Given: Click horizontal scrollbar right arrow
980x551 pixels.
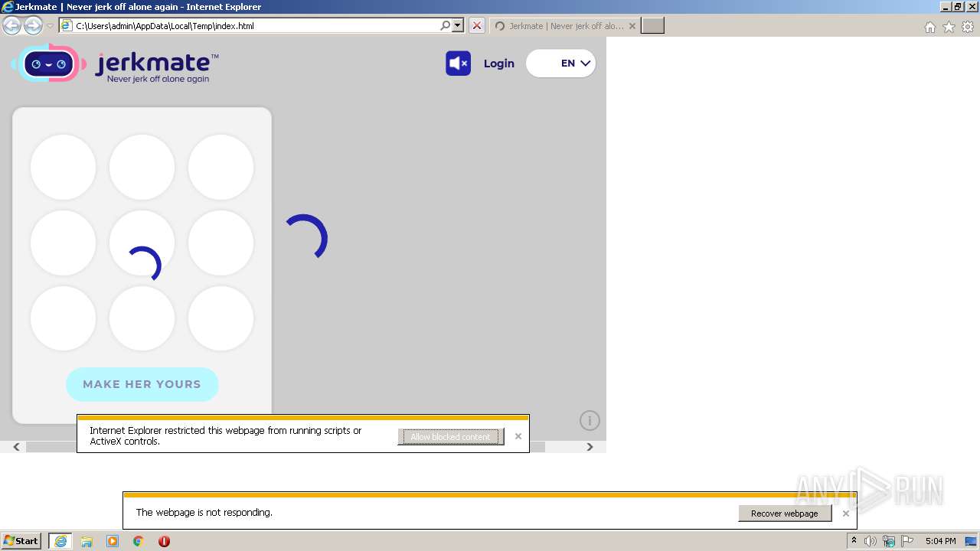Looking at the screenshot, I should coord(590,447).
